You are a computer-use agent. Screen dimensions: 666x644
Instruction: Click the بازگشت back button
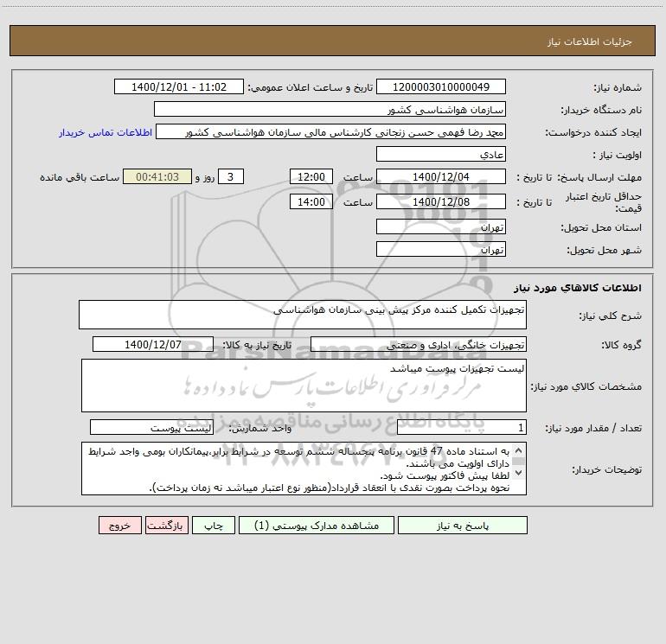click(x=166, y=526)
